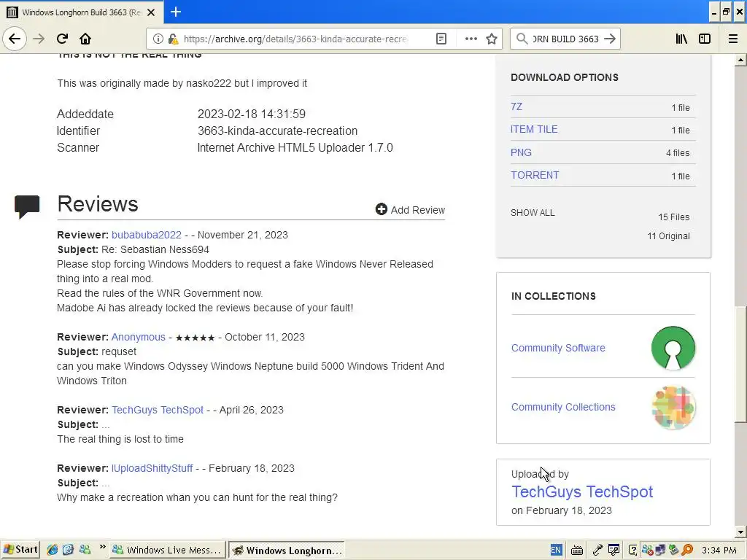
Task: Toggle reader view icon in address bar
Action: (x=441, y=39)
